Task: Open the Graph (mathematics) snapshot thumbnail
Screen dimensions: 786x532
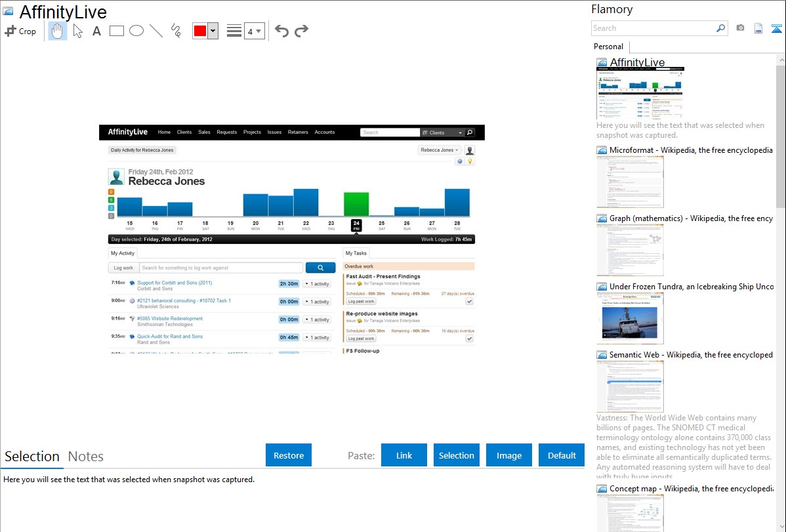Action: click(x=630, y=250)
